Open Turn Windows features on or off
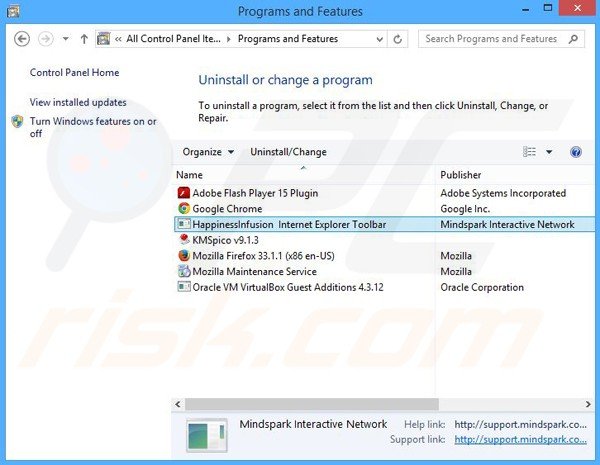This screenshot has height=465, width=600. pyautogui.click(x=93, y=127)
